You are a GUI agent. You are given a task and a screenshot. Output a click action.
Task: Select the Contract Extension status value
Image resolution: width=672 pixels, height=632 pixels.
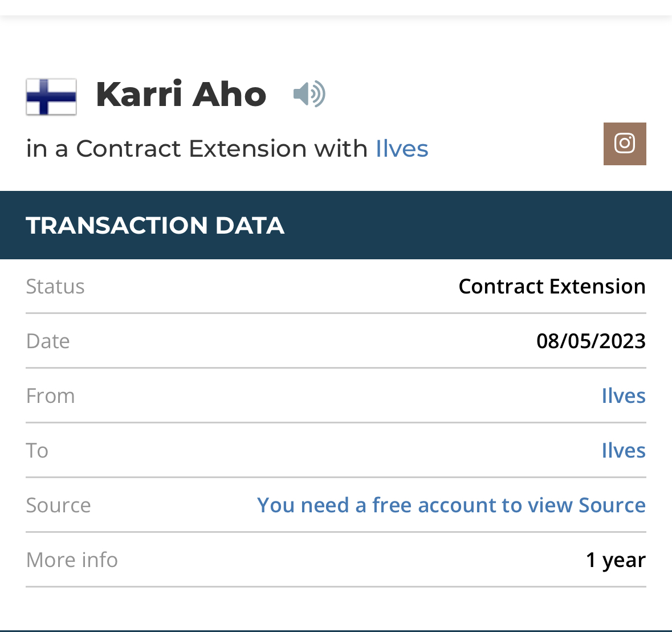pyautogui.click(x=552, y=286)
